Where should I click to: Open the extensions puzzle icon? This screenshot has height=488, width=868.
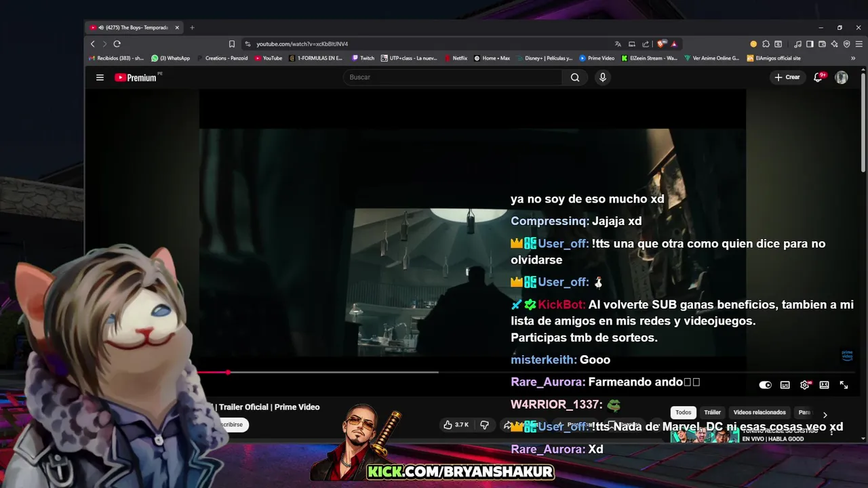766,44
